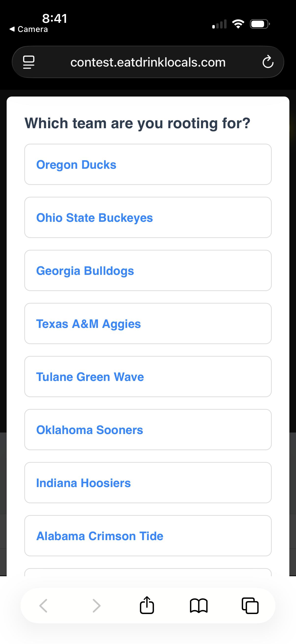Image resolution: width=296 pixels, height=644 pixels.
Task: Tap the partially visible option below Alabama
Action: coord(148,573)
